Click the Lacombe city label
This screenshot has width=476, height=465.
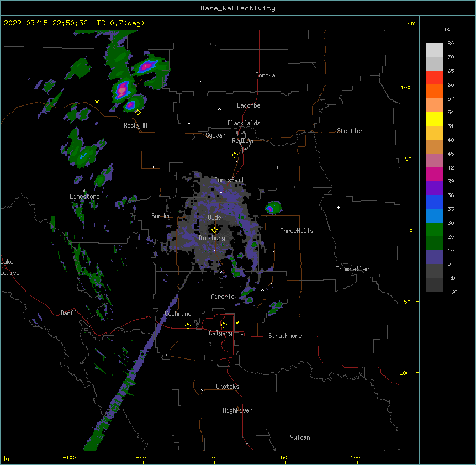248,105
